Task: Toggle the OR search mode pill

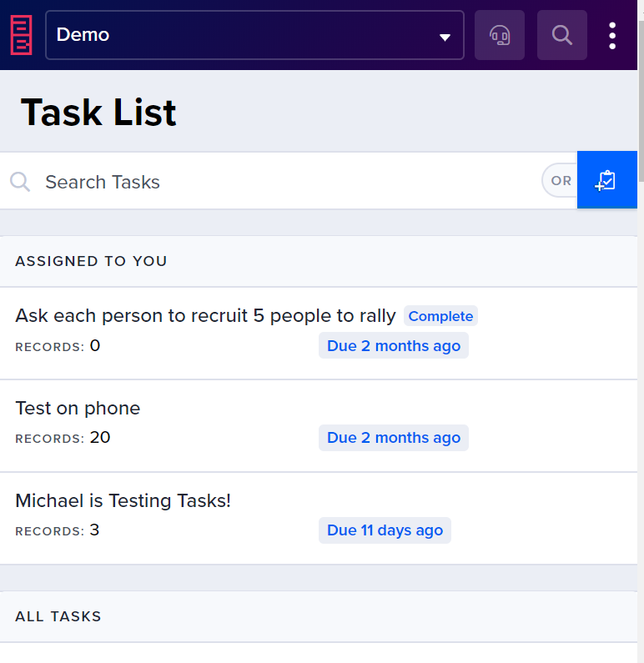Action: pyautogui.click(x=561, y=180)
